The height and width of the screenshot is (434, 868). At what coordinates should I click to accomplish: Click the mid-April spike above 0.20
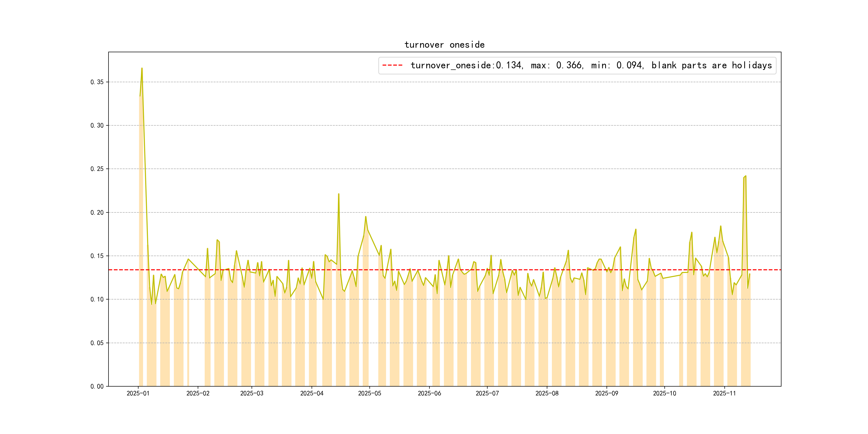(x=339, y=194)
